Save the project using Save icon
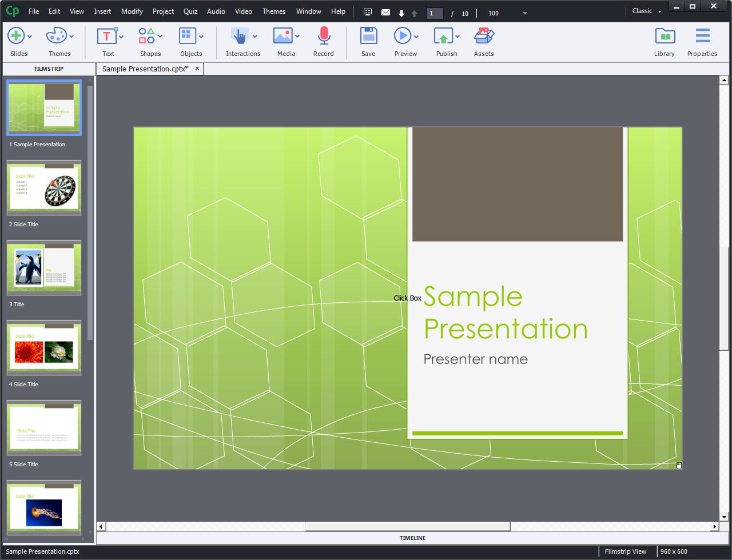This screenshot has height=560, width=732. (368, 35)
